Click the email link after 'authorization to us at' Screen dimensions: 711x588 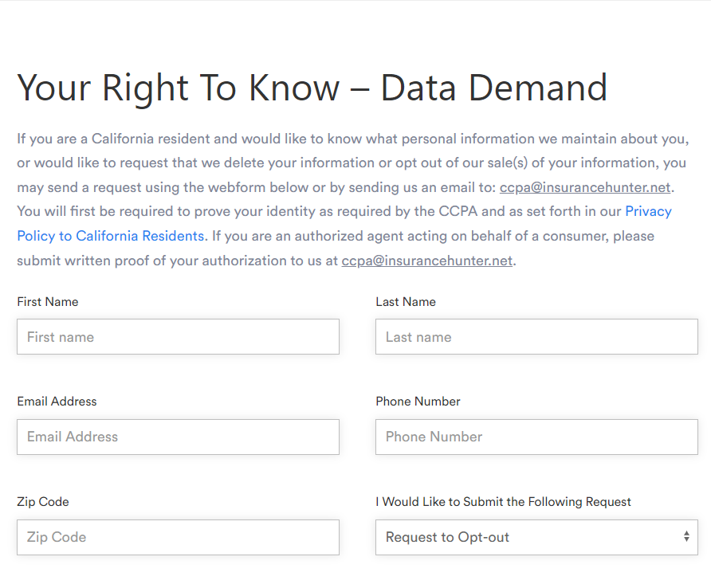[426, 261]
